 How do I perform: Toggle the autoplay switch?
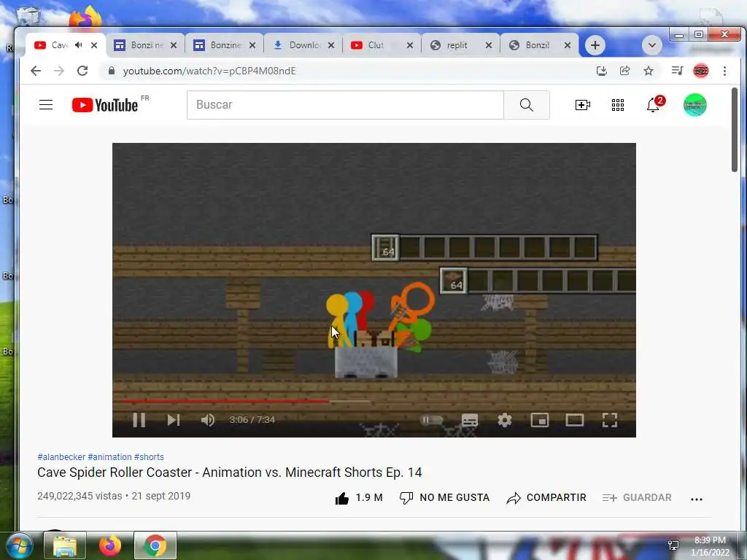432,419
